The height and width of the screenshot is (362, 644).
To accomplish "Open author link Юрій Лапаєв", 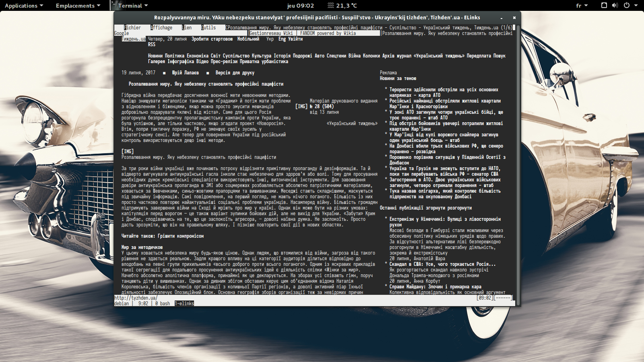I will point(186,73).
